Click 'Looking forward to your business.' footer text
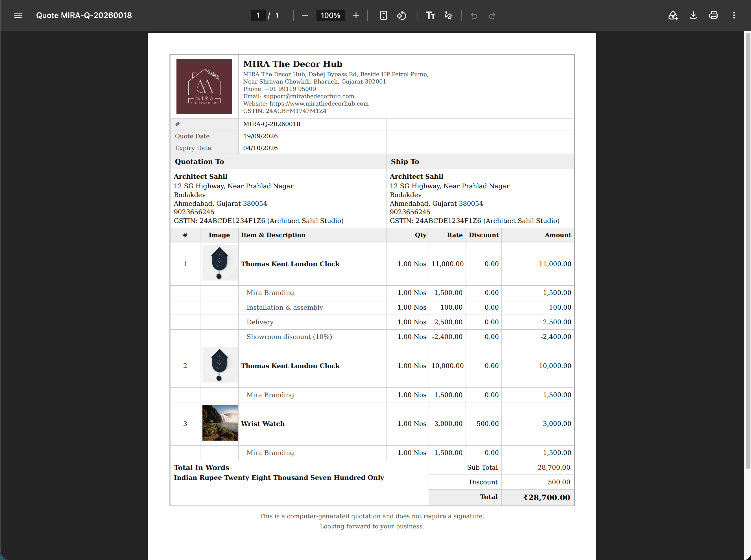The width and height of the screenshot is (751, 560). [372, 526]
